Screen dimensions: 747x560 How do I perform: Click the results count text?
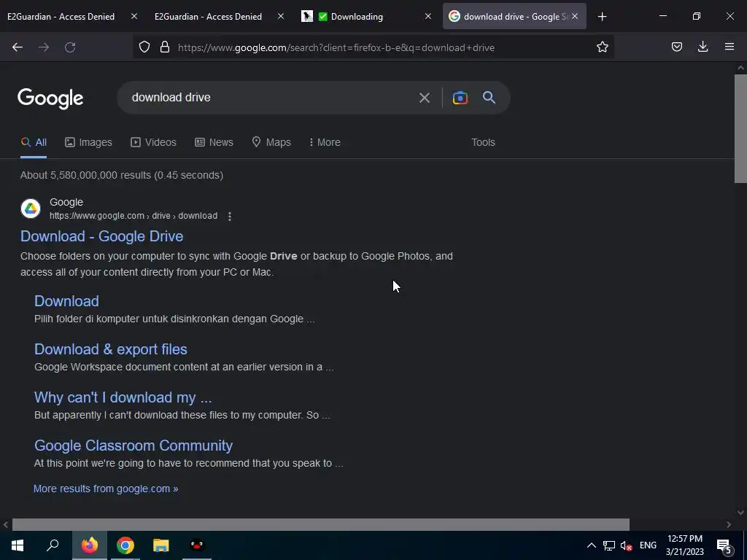point(122,175)
